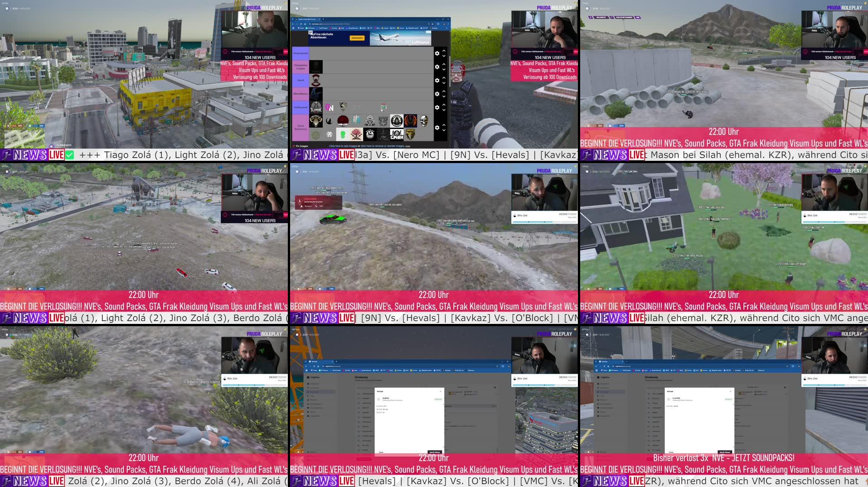
Task: Close the Winner dialog in bottom-middle stream
Action: 440,391
